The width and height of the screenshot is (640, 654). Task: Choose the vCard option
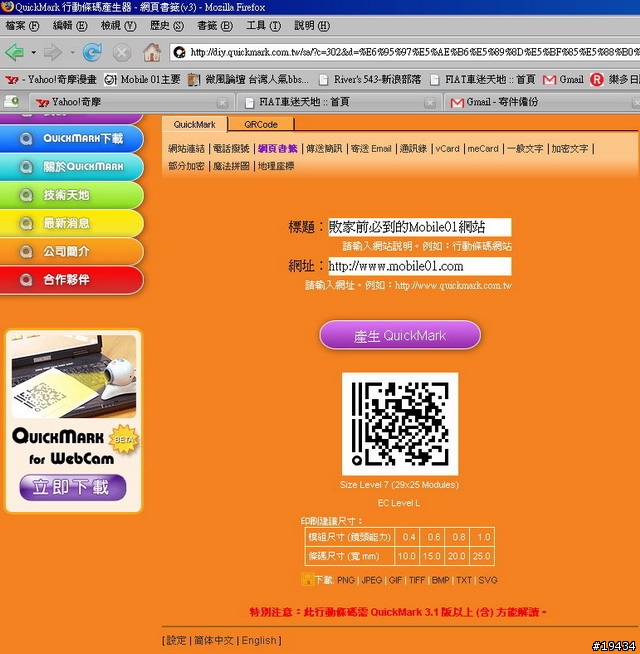[x=447, y=148]
